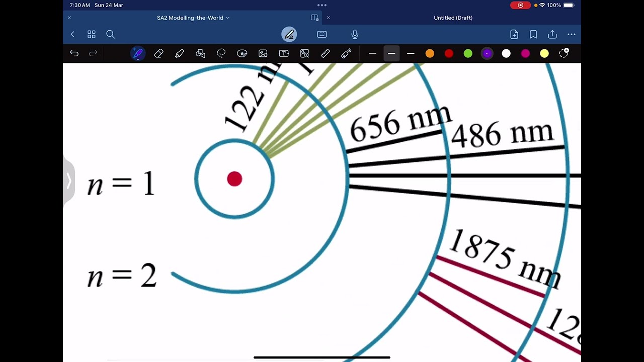This screenshot has width=644, height=362.
Task: Select the Laser pointer tool
Action: pyautogui.click(x=346, y=53)
